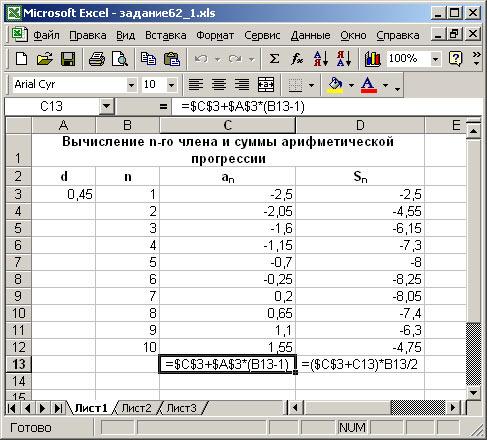
Task: Click the Excel application icon in title bar
Action: tap(14, 13)
